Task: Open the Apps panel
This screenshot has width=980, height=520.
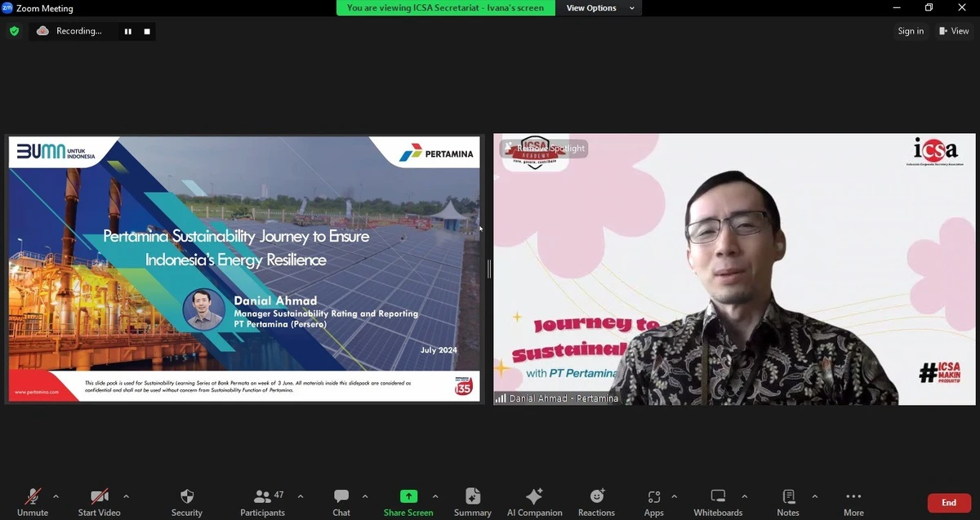Action: click(x=653, y=500)
